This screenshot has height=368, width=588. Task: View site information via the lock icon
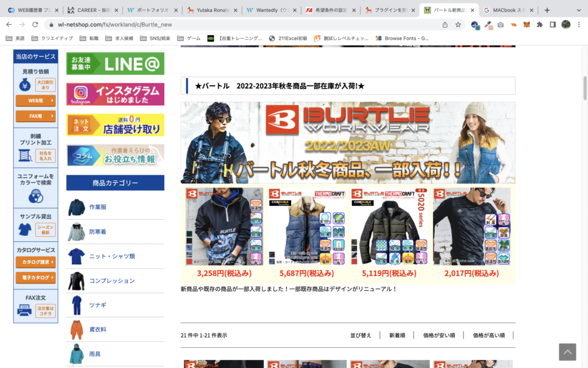[51, 24]
